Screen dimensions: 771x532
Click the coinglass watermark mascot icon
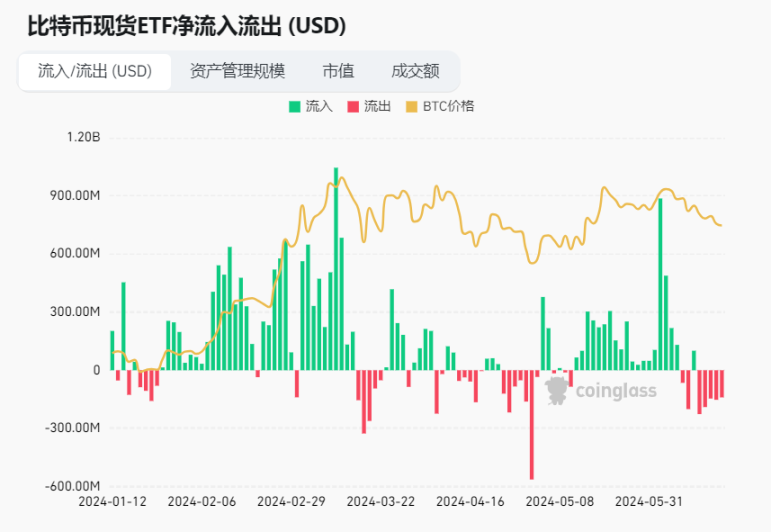pos(559,390)
